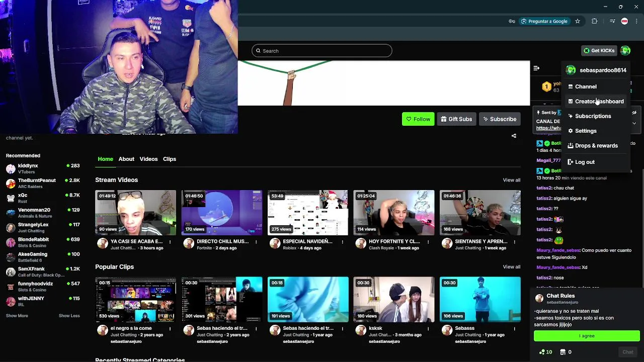Image resolution: width=644 pixels, height=362 pixels.
Task: Click the Kick search field
Action: pyautogui.click(x=322, y=51)
